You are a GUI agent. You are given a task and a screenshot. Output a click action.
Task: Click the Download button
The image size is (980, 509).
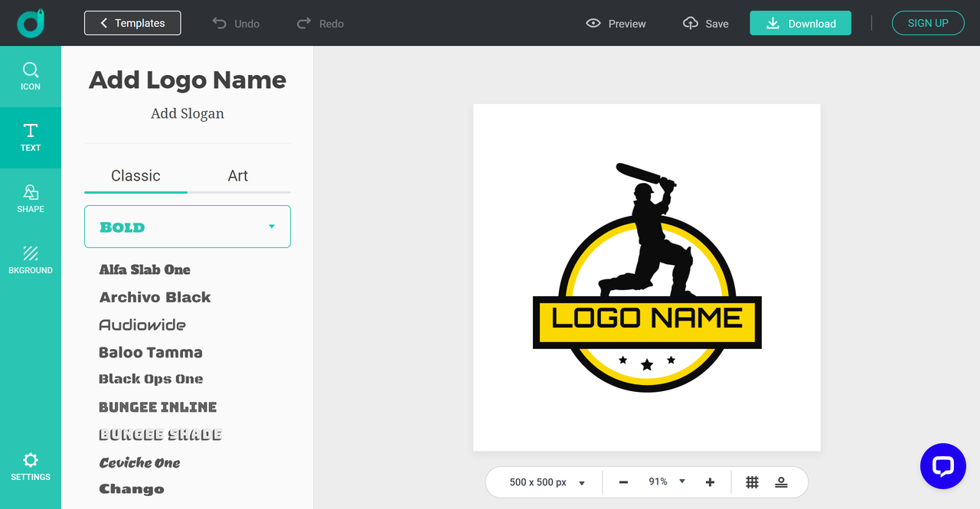click(x=800, y=23)
